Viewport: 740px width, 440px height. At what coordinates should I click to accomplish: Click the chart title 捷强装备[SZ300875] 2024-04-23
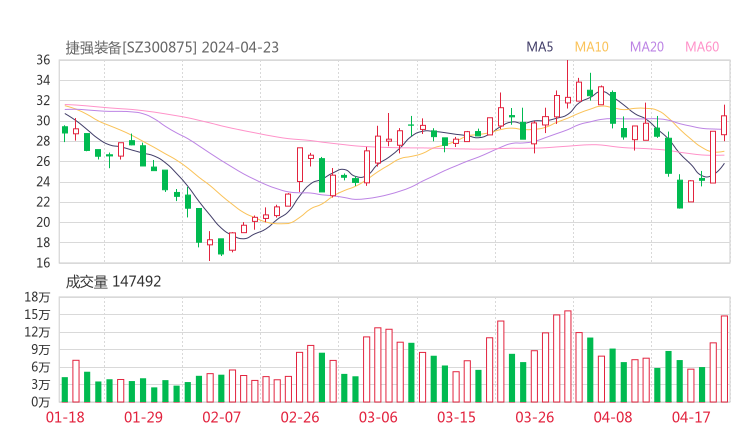pyautogui.click(x=172, y=48)
